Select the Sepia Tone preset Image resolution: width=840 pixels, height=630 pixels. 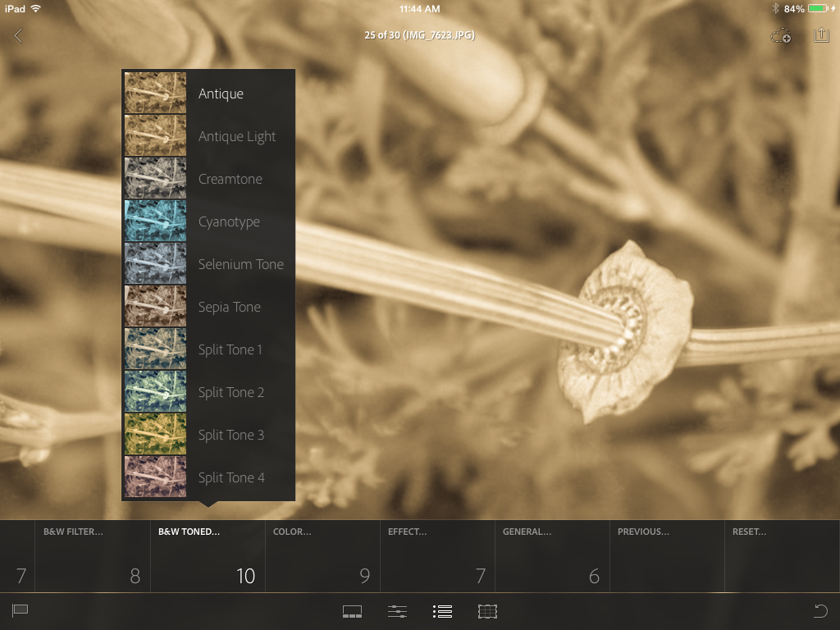click(x=209, y=307)
